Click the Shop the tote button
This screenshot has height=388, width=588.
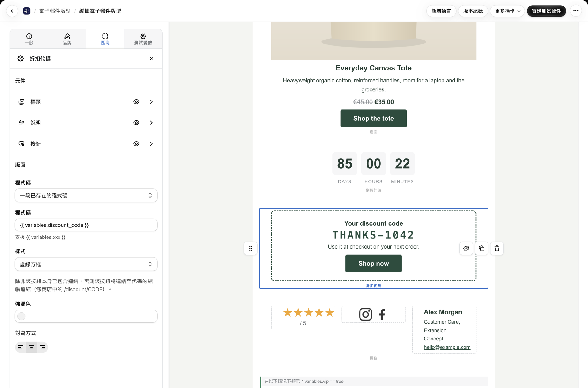(373, 119)
